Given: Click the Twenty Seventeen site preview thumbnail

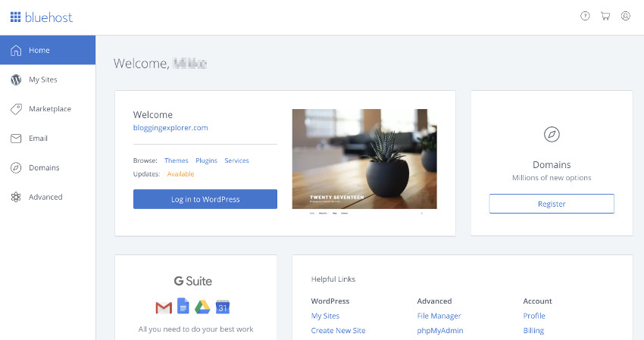Looking at the screenshot, I should (x=364, y=159).
